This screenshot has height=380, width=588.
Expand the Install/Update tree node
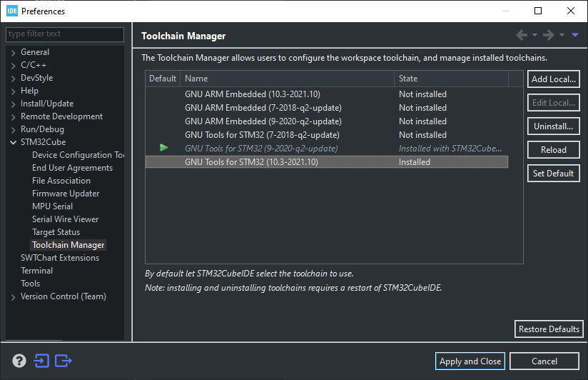click(13, 104)
